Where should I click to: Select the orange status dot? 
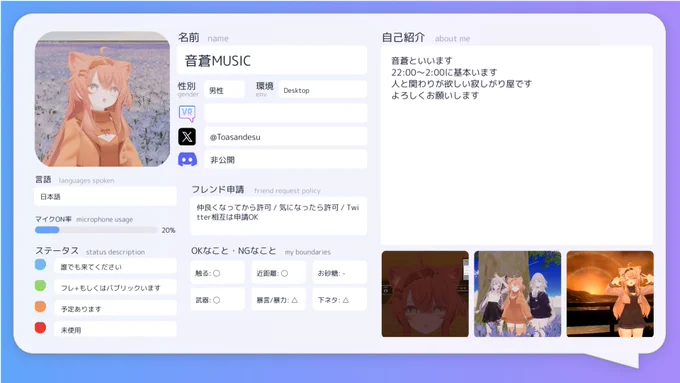40,307
